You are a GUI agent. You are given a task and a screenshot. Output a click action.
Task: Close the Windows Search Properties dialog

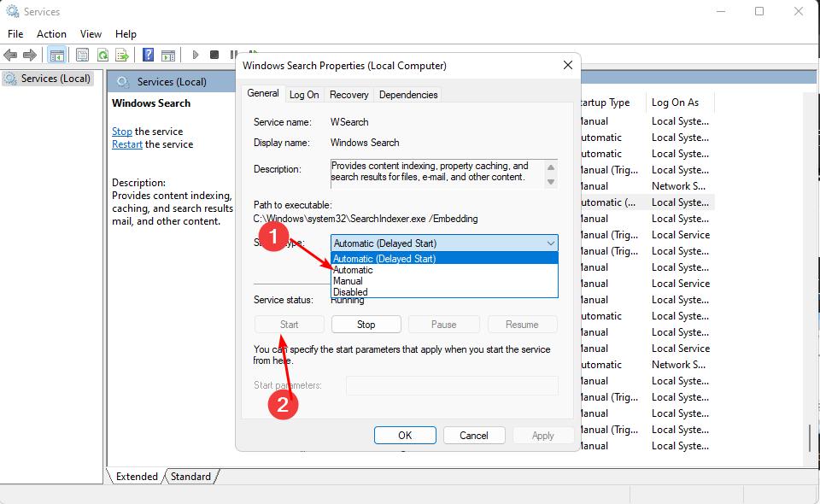pyautogui.click(x=568, y=66)
